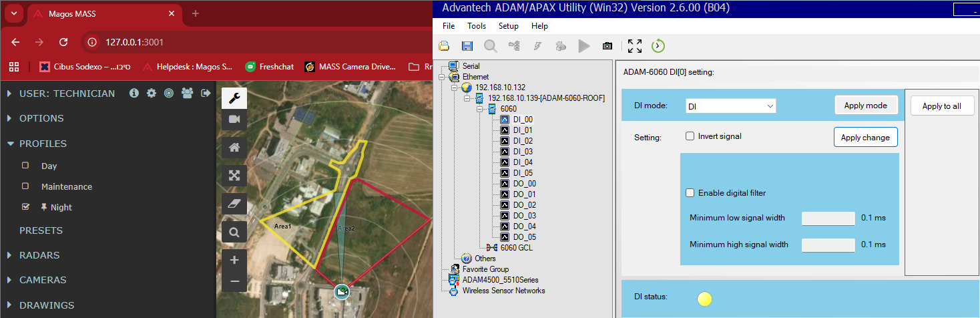Viewport: 980px width, 318px height.
Task: Click the browser address bar showing 127.0.0.1:3001
Action: (x=257, y=42)
